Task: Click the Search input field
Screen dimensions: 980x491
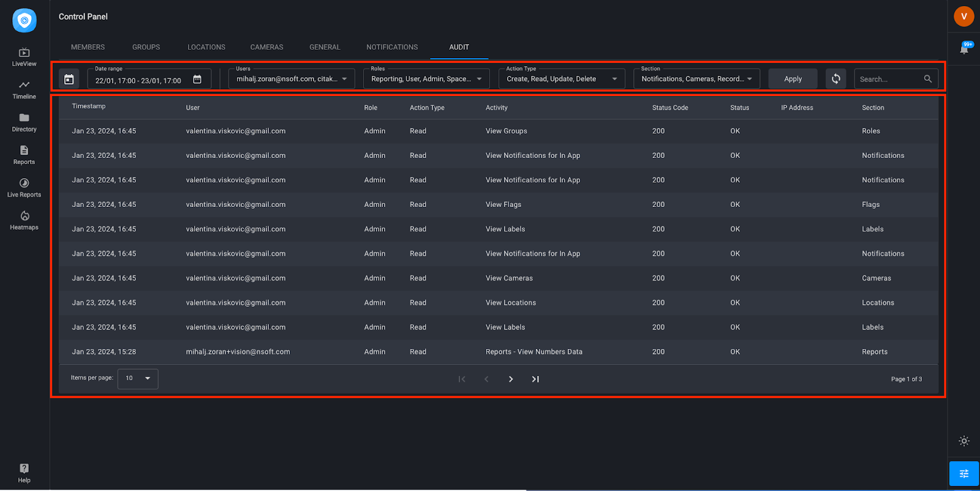Action: (889, 79)
